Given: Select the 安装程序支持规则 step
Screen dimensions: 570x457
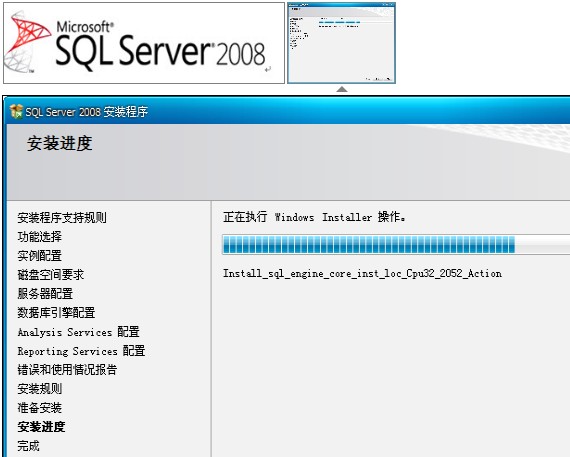Looking at the screenshot, I should 62,218.
